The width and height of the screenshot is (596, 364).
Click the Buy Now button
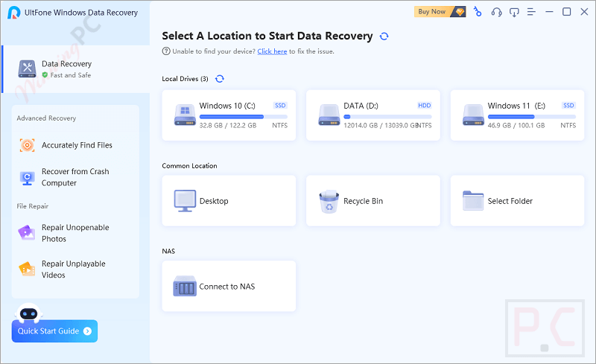pos(440,12)
